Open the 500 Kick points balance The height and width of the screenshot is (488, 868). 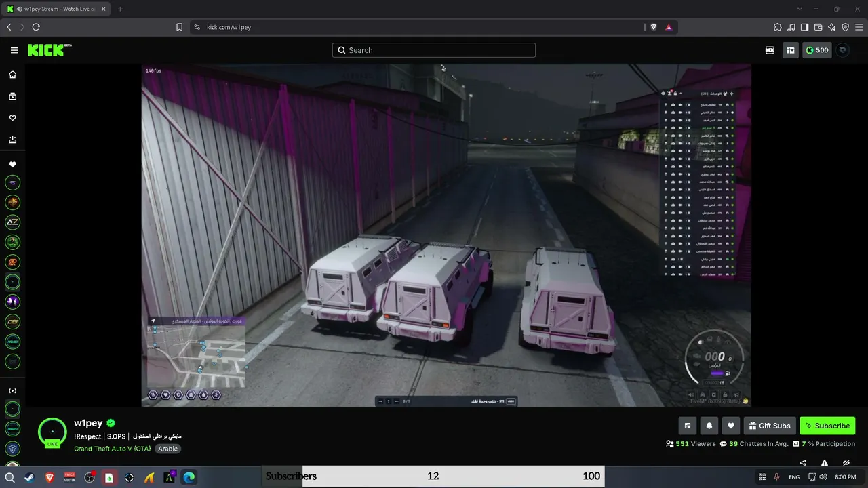[816, 50]
